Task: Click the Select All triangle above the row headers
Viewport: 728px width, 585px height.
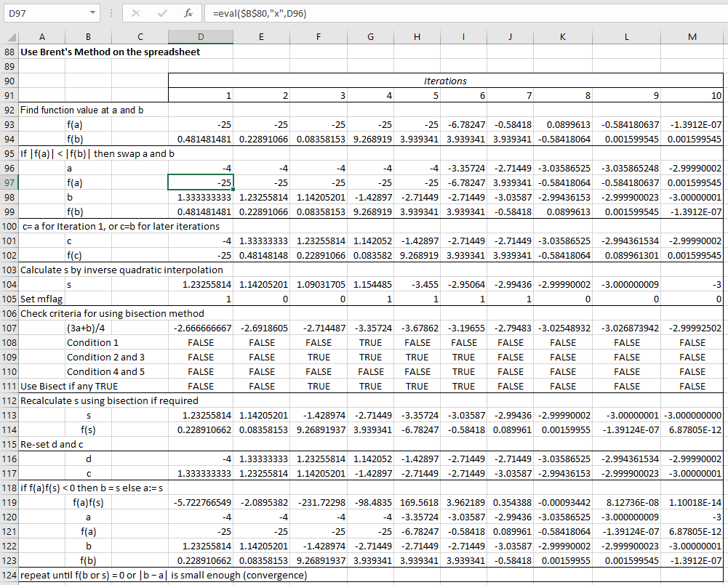Action: click(10, 36)
